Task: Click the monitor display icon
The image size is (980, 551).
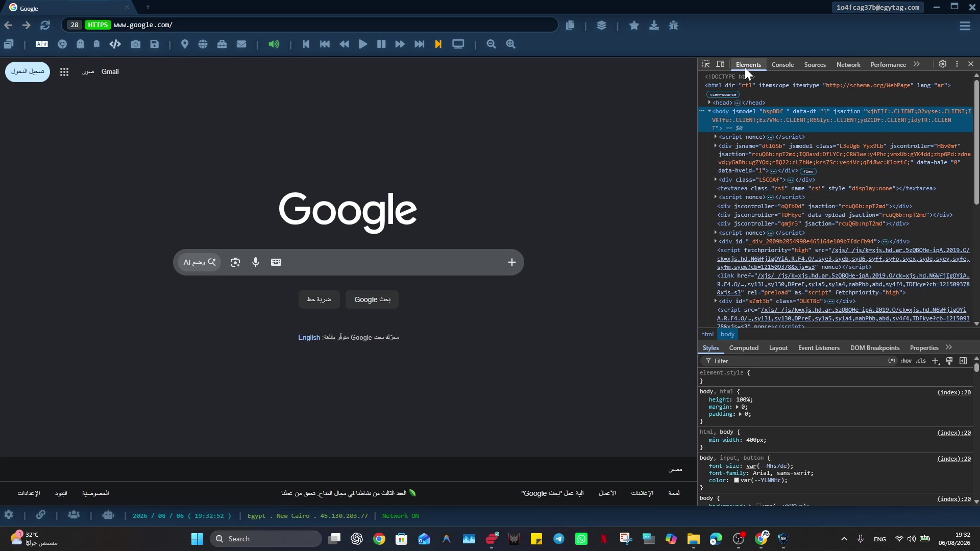Action: tap(458, 44)
